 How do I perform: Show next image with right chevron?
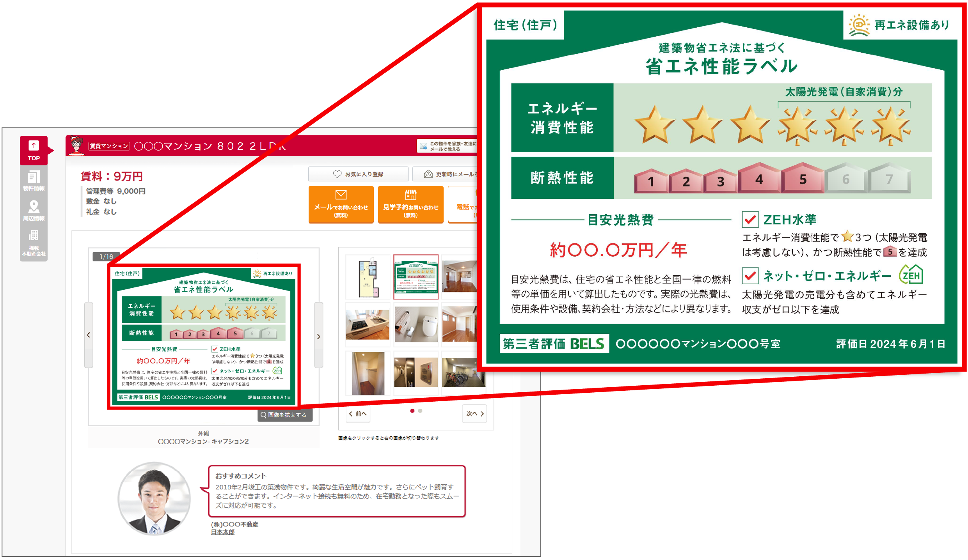[x=319, y=336]
